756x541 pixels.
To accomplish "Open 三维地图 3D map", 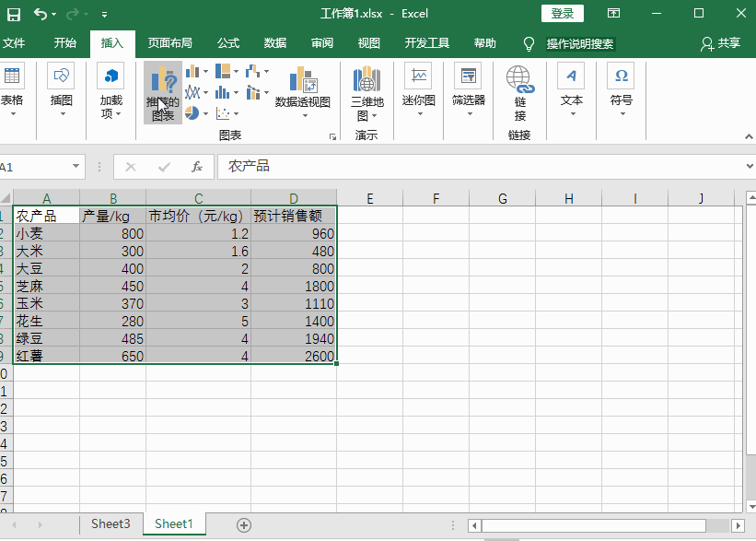I will [366, 93].
